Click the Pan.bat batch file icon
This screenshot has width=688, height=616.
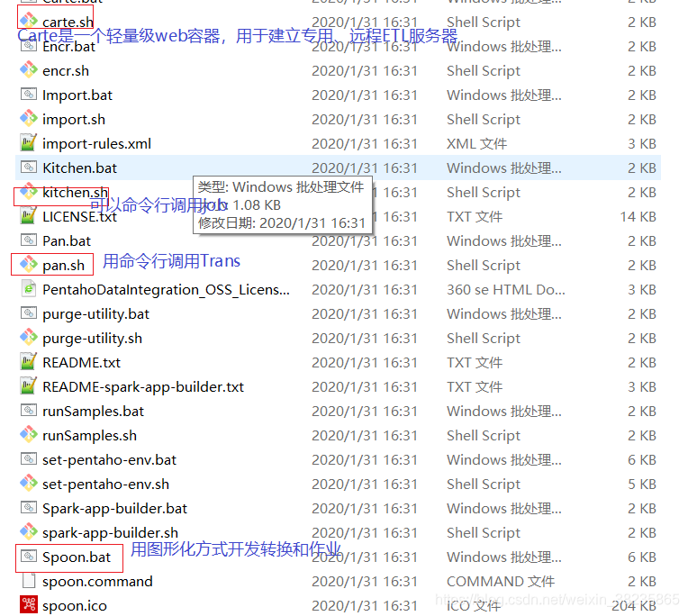tap(29, 240)
